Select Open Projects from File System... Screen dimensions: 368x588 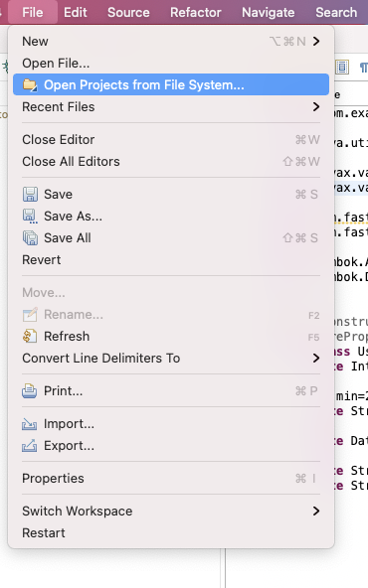coord(171,84)
